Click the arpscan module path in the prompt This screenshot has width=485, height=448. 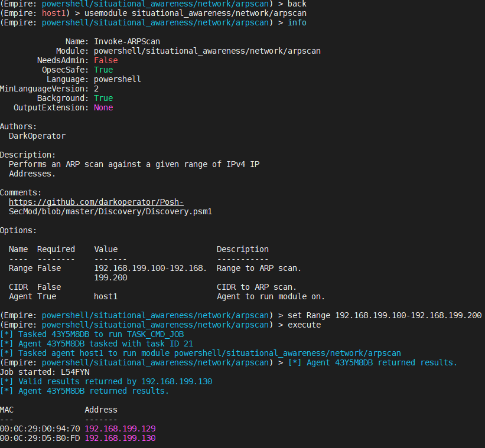155,22
